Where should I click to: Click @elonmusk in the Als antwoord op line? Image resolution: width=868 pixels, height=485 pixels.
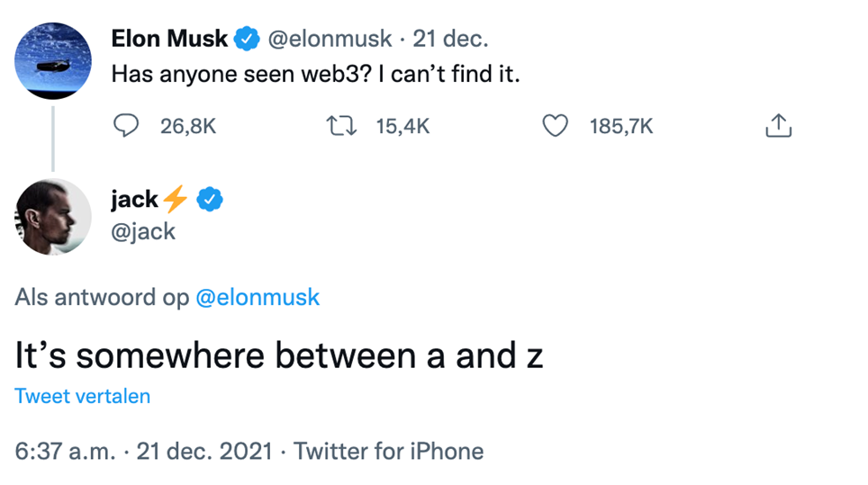point(258,297)
